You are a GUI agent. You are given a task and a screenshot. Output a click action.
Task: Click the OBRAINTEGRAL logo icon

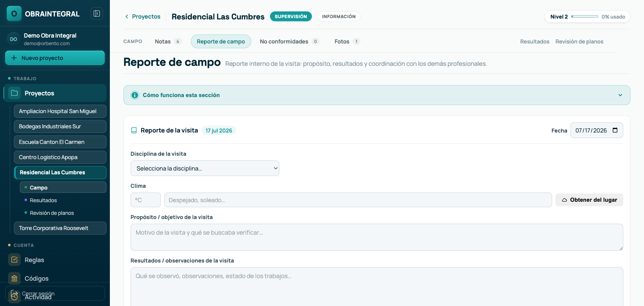coord(14,14)
